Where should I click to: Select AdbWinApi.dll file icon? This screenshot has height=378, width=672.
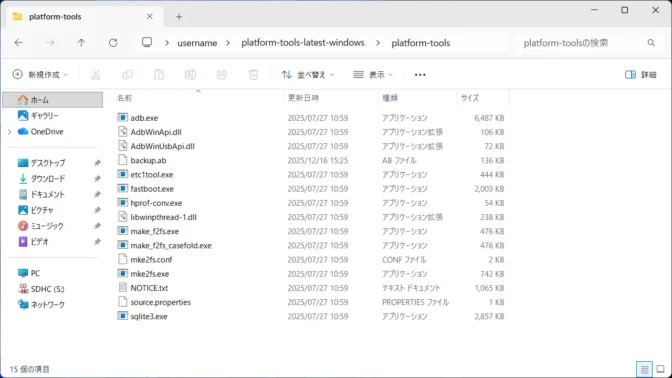[x=123, y=132]
